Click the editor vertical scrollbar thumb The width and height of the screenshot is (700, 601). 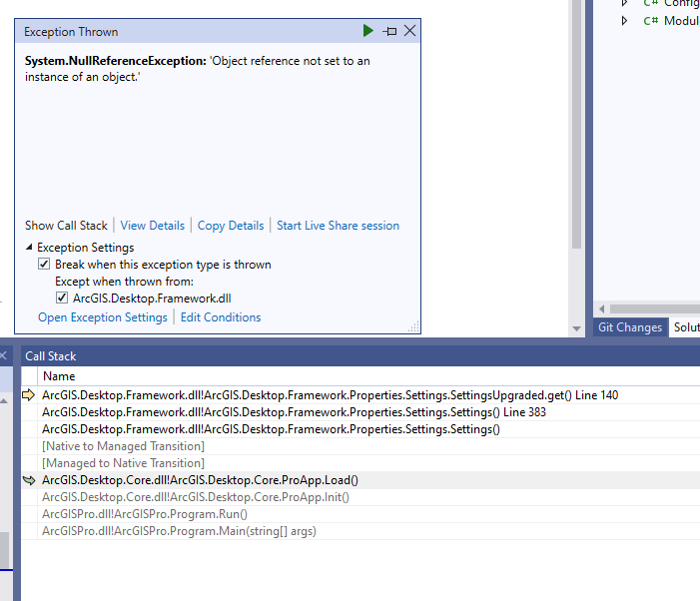coord(576,124)
